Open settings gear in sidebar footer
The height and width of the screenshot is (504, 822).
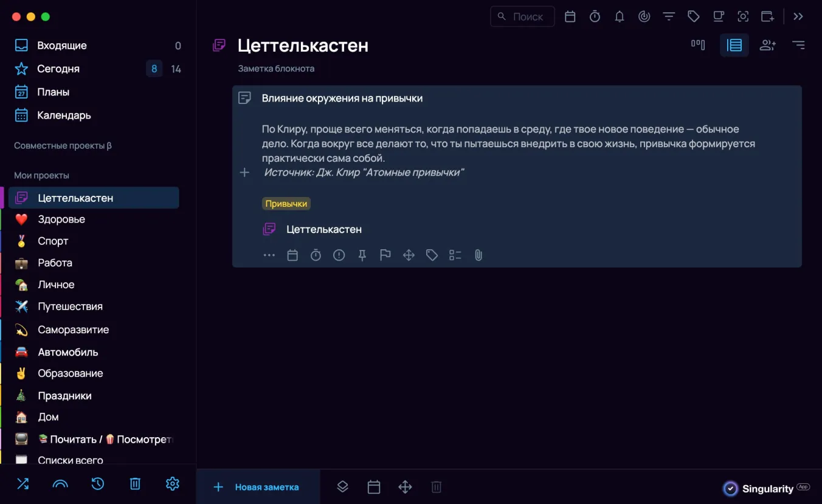[x=173, y=484]
